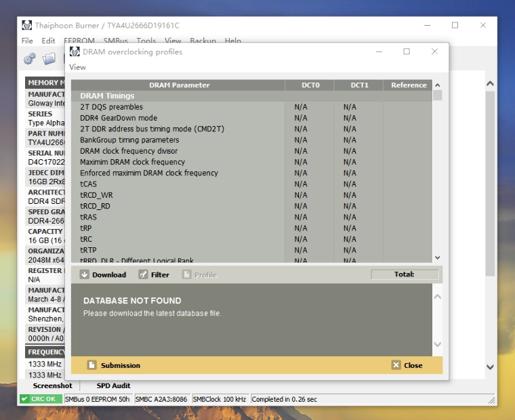The image size is (515, 420).
Task: Open the Edit menu in the main window
Action: click(48, 41)
